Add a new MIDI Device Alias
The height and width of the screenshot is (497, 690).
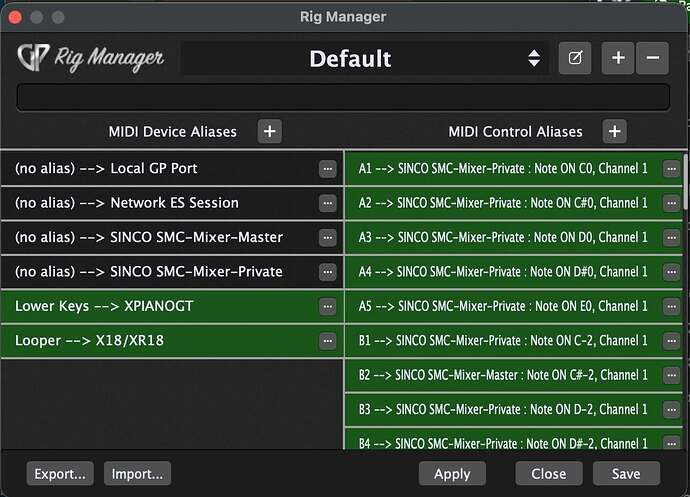pos(269,131)
